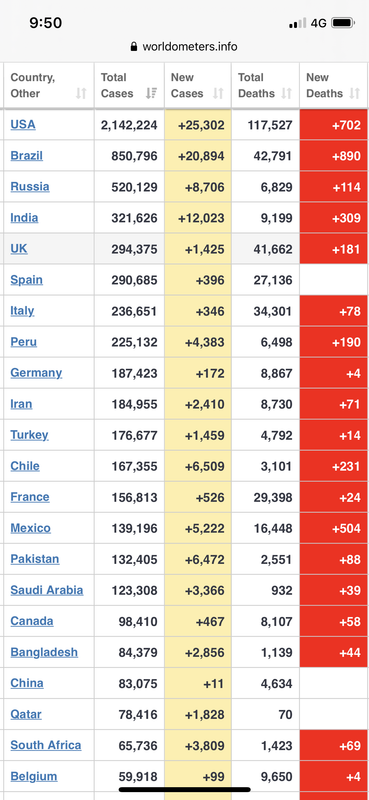Click Total Deaths sort arrows

(x=286, y=93)
